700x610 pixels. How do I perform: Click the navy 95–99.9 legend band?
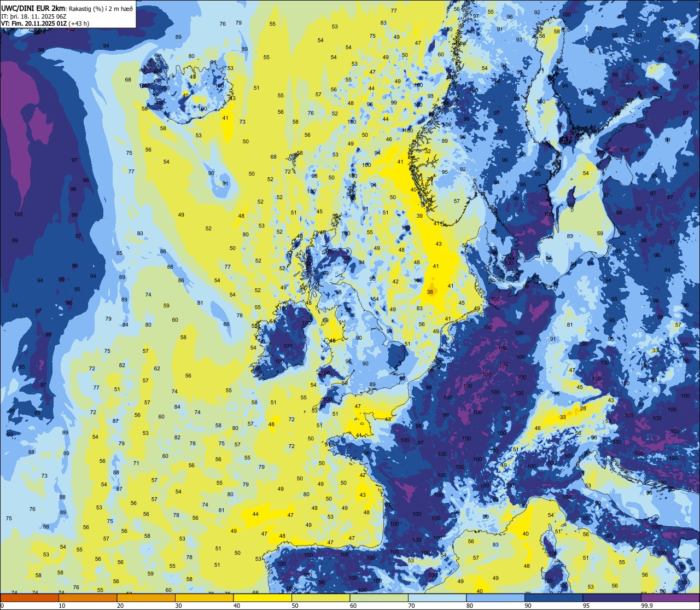click(612, 597)
